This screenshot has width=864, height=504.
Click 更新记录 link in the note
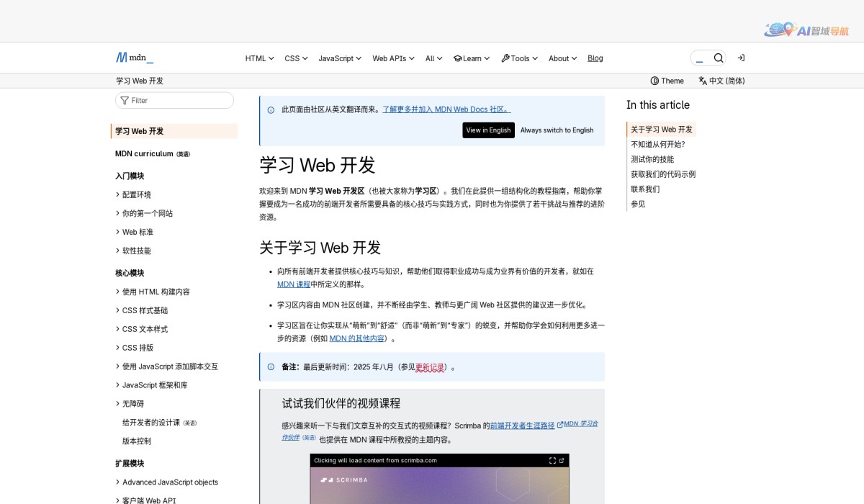pos(430,367)
